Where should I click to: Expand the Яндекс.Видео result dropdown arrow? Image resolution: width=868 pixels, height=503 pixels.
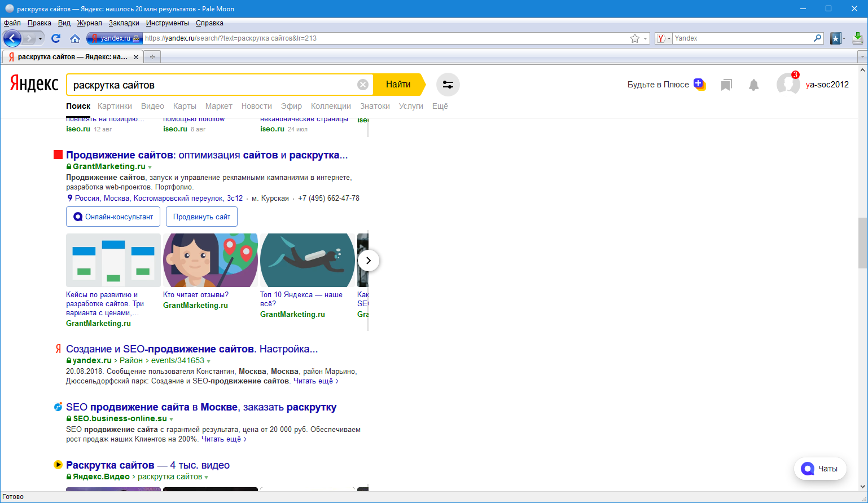point(207,477)
